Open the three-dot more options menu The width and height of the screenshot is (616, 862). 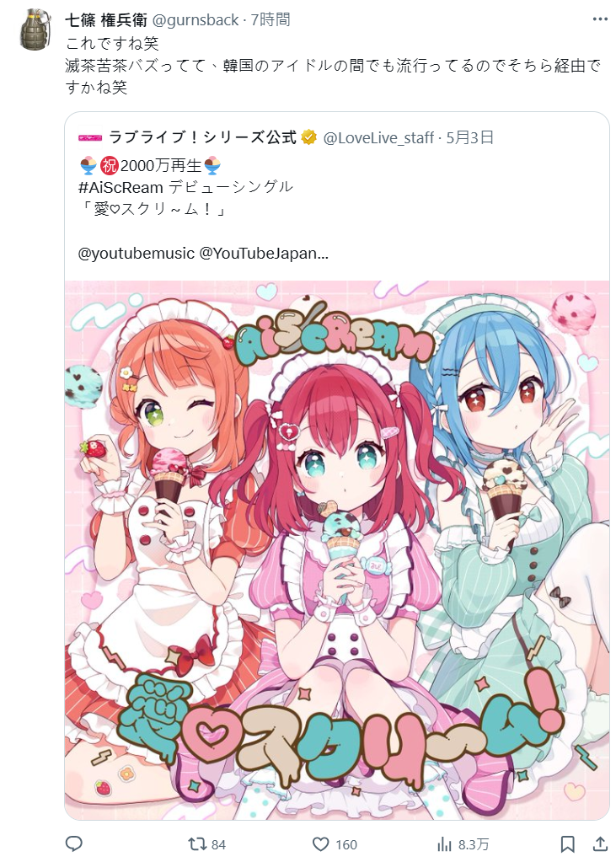[x=600, y=19]
